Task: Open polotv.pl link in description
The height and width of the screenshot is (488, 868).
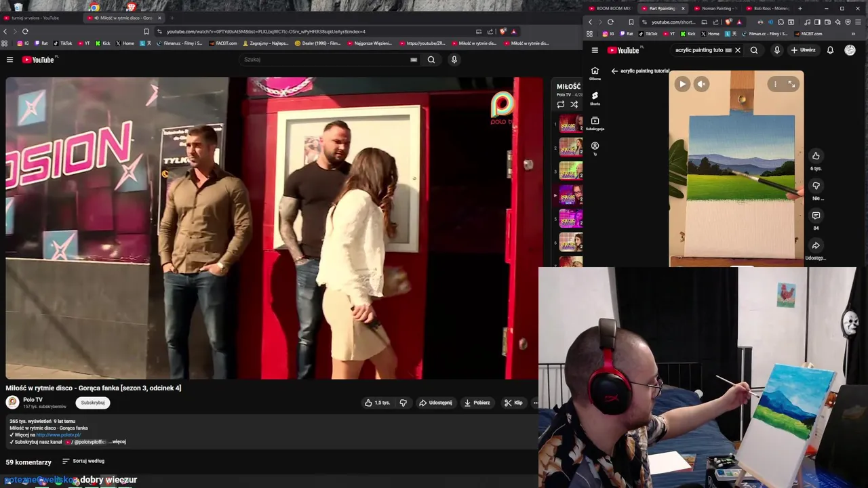Action: tap(58, 435)
